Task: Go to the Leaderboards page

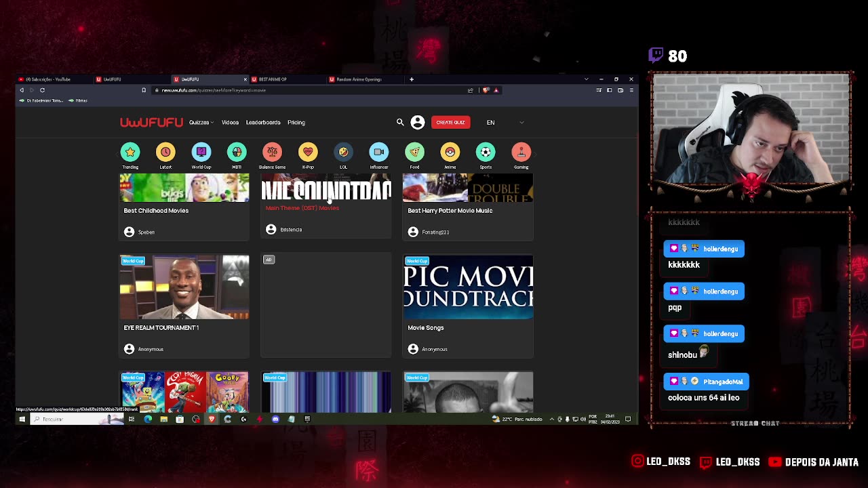Action: [x=263, y=123]
